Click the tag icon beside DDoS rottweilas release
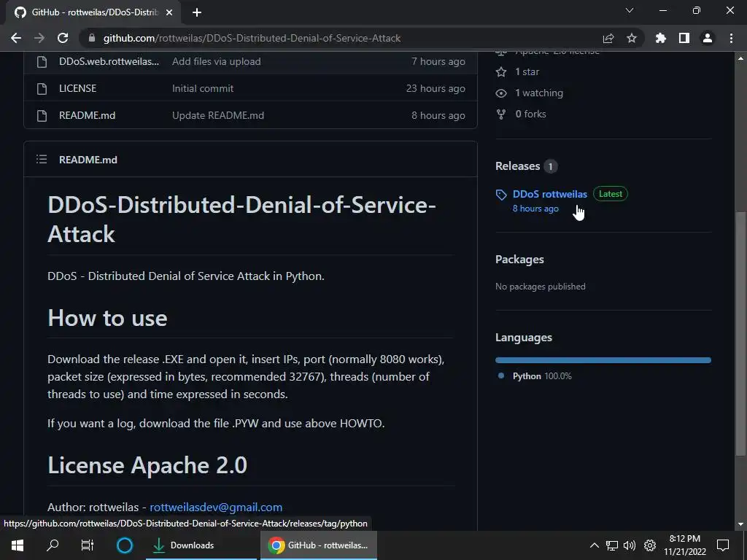Screen dimensions: 747x560 [501, 194]
